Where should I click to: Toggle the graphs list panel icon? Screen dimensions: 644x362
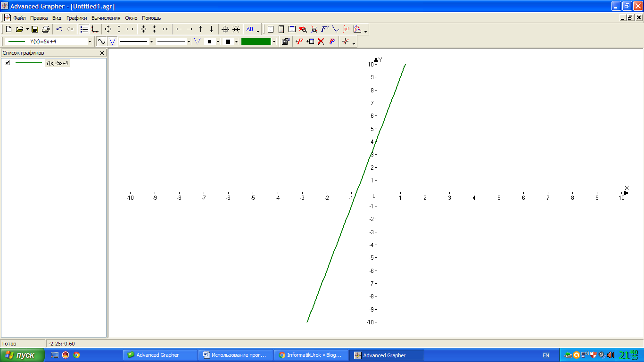point(84,29)
